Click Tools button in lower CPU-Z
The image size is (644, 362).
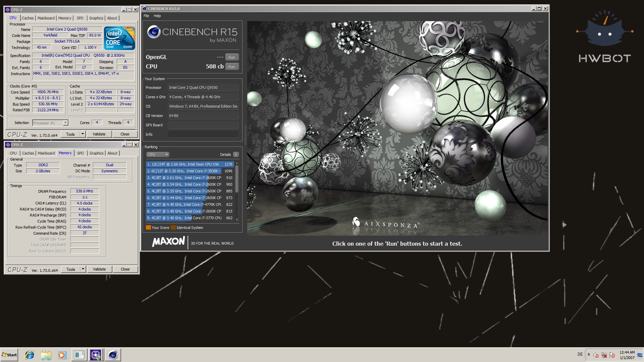click(71, 269)
